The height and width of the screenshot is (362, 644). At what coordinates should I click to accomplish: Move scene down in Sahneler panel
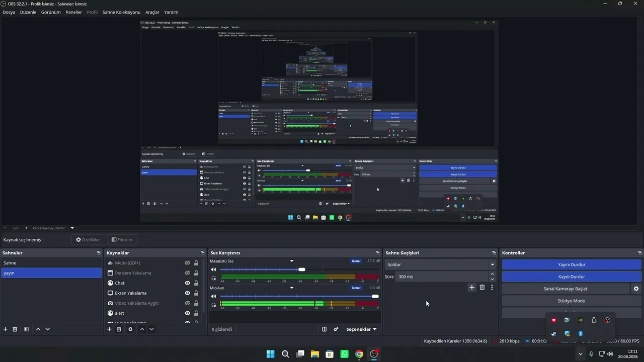48,329
